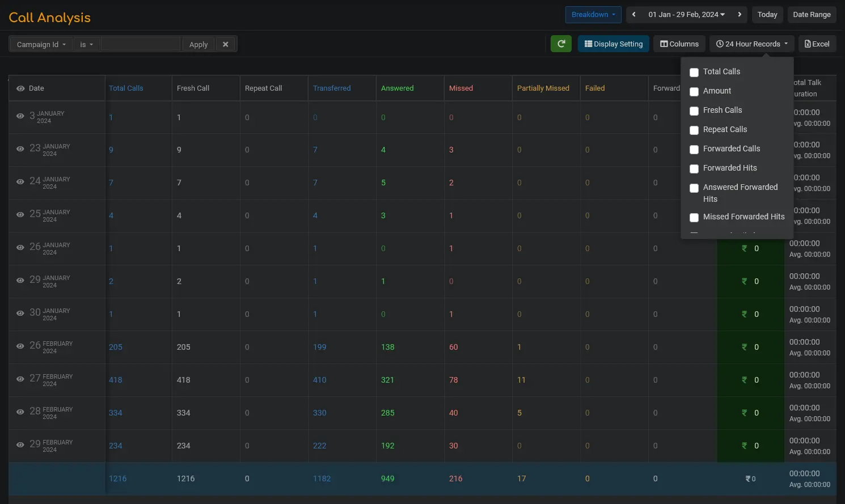Toggle eye icon for 27 February row
Viewport: 845px width, 504px height.
[20, 379]
